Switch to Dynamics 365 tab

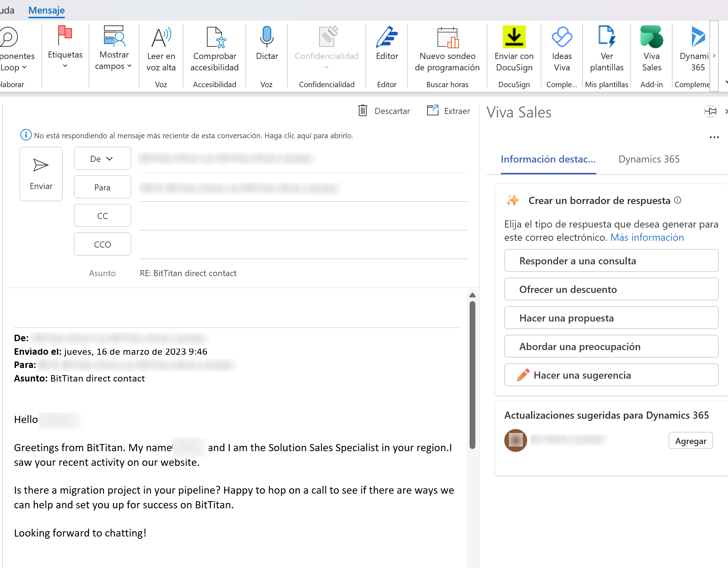coord(649,159)
